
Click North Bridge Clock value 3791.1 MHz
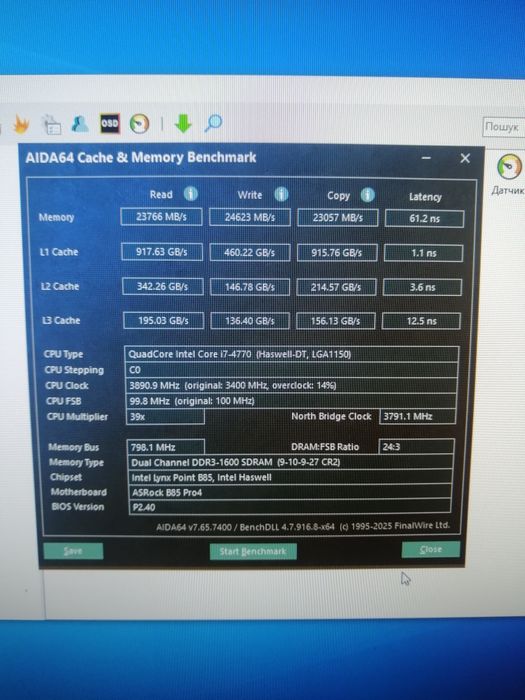click(417, 416)
